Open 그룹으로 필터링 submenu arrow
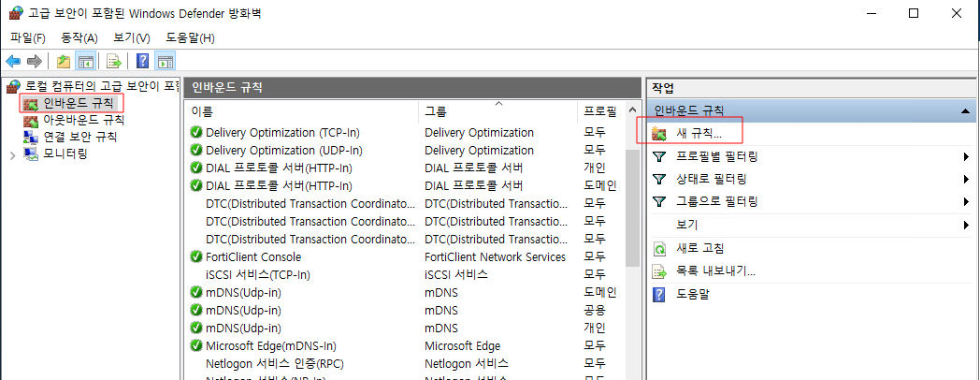Screen dimensions: 980x380 click(966, 201)
